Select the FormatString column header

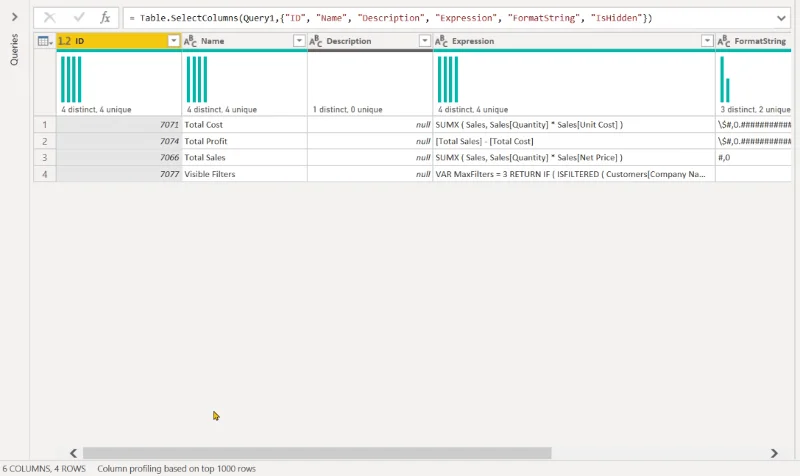[x=754, y=41]
